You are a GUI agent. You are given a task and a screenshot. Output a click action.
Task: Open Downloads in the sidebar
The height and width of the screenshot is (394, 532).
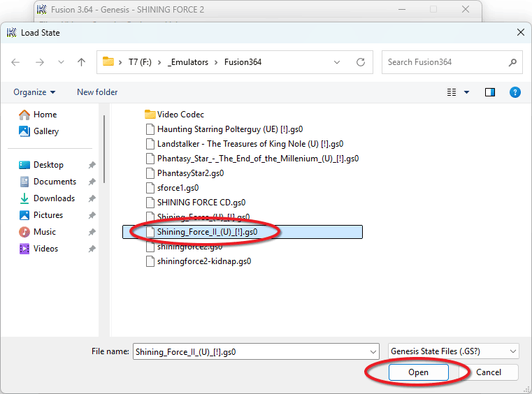47,198
